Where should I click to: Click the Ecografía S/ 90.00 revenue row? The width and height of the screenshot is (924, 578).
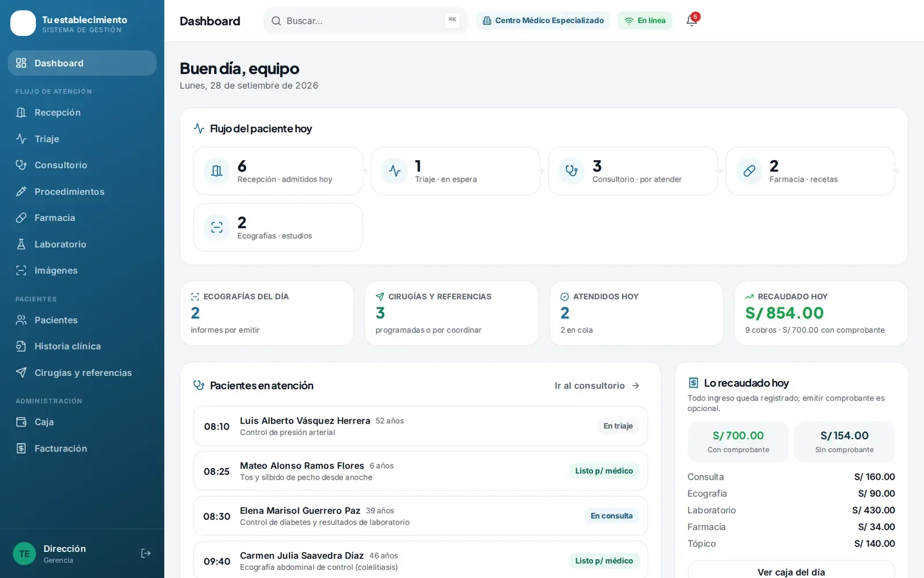click(x=791, y=494)
